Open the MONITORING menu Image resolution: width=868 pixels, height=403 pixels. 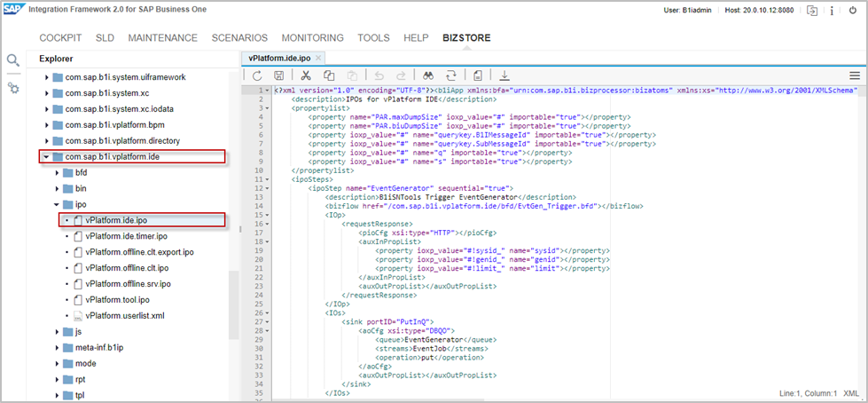click(x=312, y=38)
